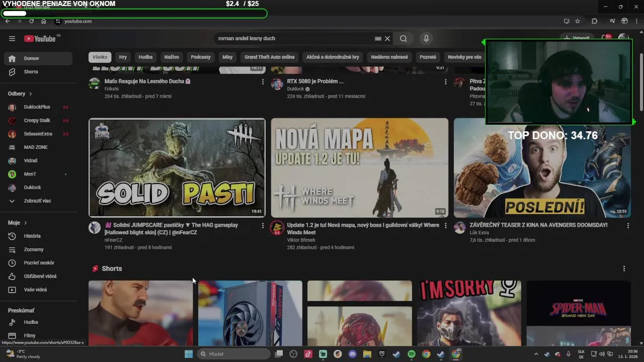Open the on-screen keyboard icon in search box

[378, 39]
